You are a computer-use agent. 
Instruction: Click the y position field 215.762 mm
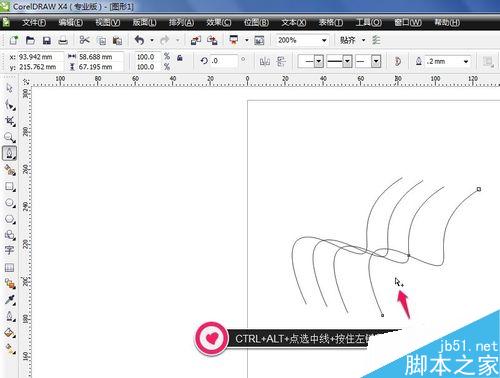click(x=40, y=67)
